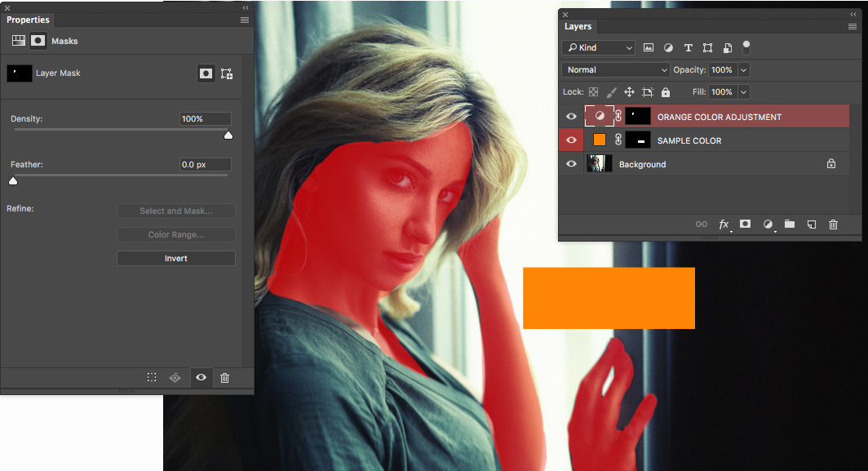Toggle the lock all layer button
The width and height of the screenshot is (868, 471).
[666, 92]
